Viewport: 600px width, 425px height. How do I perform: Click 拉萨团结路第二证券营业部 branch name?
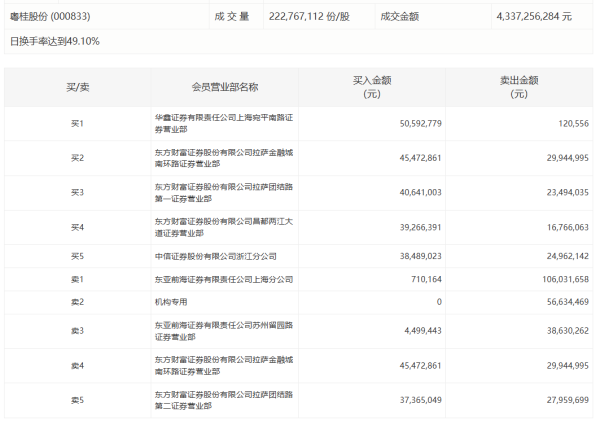[x=224, y=401]
